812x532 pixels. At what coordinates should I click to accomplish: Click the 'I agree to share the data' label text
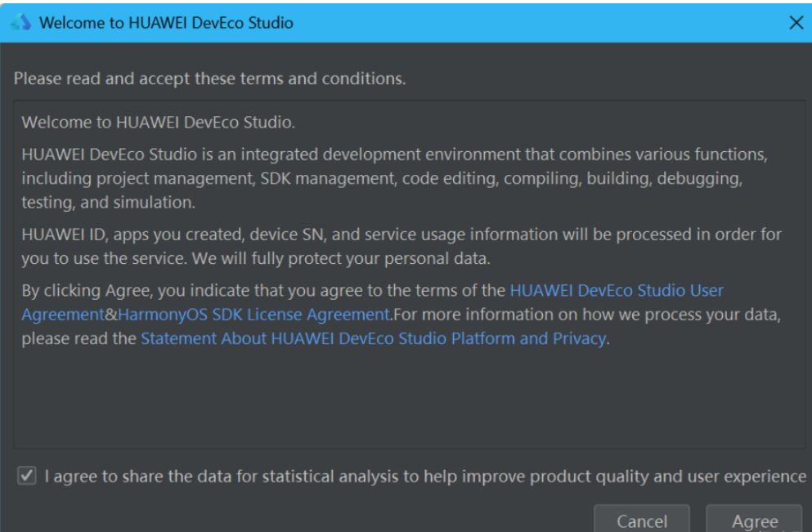(x=425, y=476)
